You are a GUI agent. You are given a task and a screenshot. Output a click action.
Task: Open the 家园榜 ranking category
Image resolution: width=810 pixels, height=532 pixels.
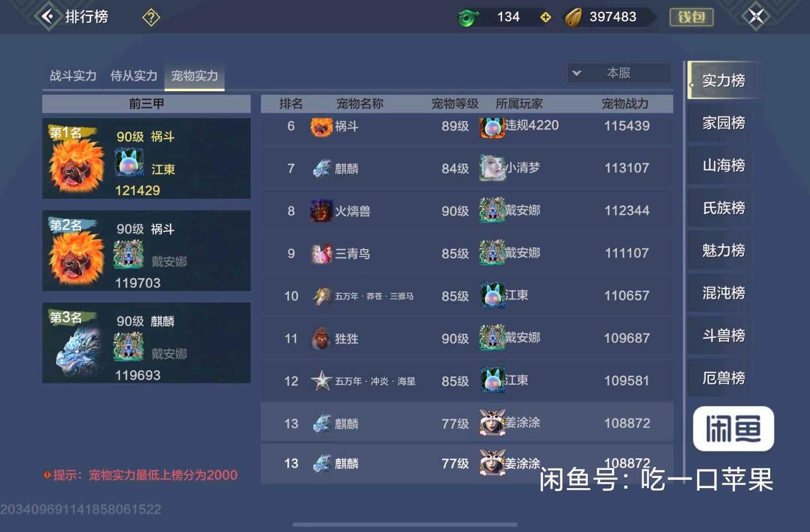[723, 123]
